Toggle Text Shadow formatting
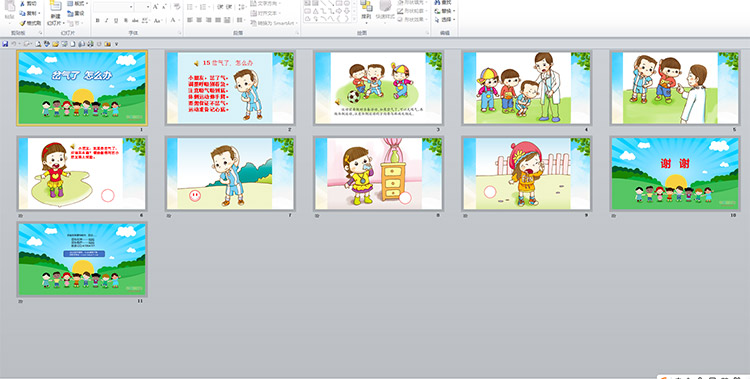Screen dimensions: 750x379 [x=126, y=21]
